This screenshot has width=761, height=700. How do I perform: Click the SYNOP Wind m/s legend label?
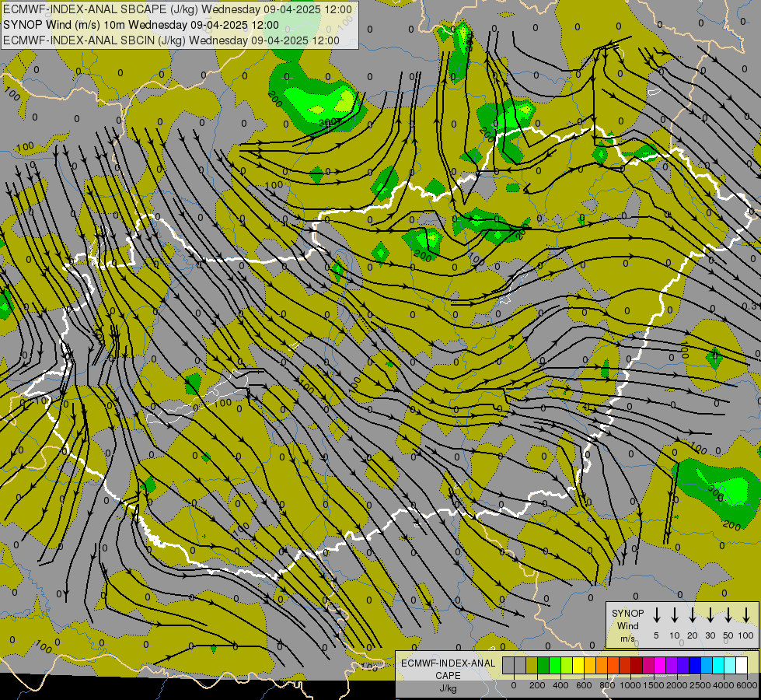pos(627,625)
